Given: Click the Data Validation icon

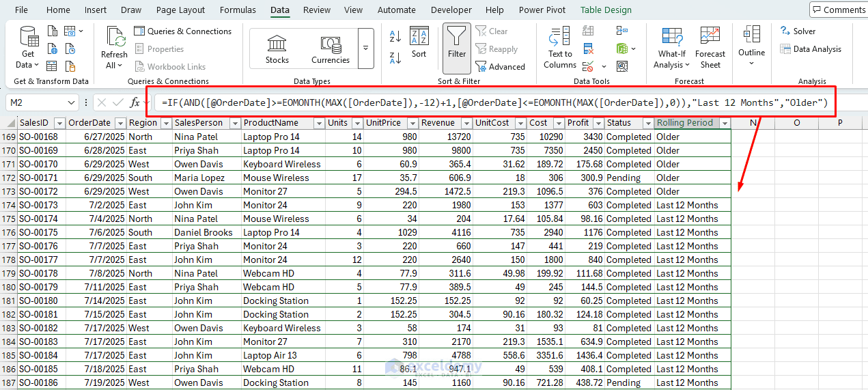Looking at the screenshot, I should [x=588, y=66].
